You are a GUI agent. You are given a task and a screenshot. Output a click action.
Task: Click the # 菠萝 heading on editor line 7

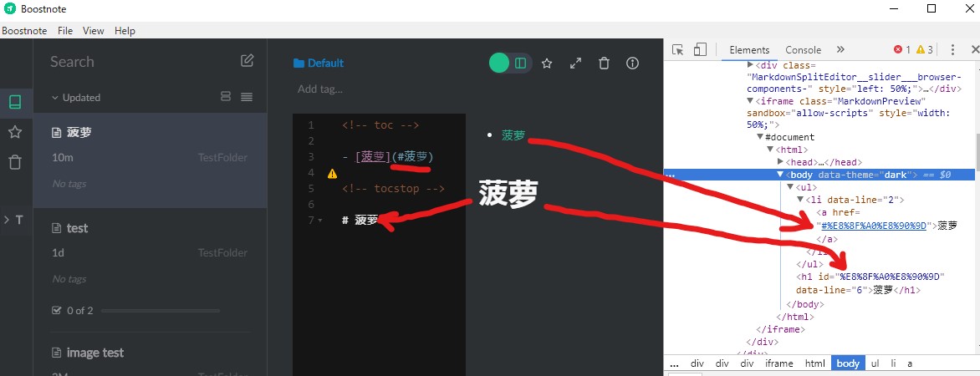[360, 221]
